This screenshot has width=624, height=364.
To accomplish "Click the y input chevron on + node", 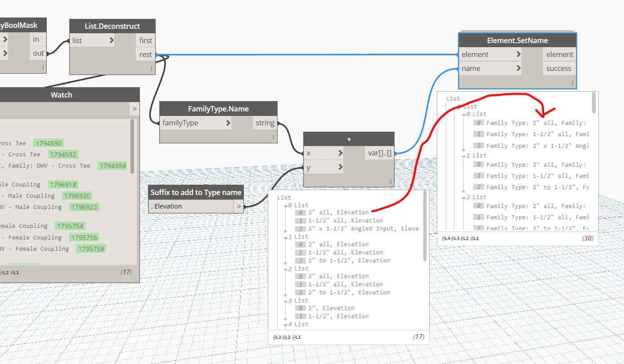I will [x=340, y=168].
